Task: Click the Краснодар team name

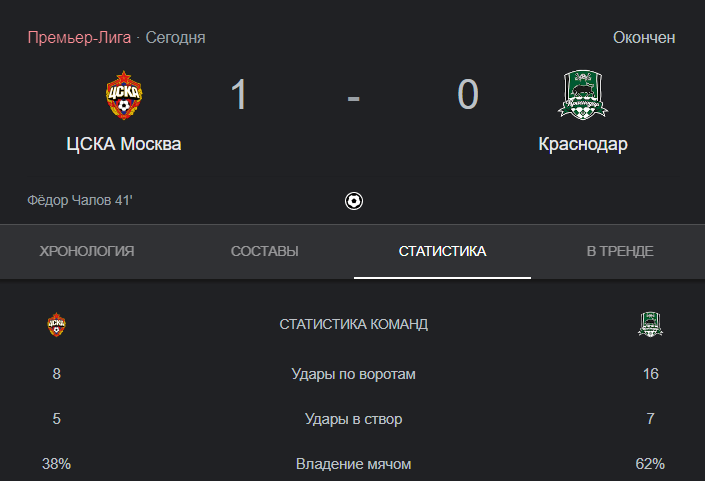Action: (x=583, y=144)
